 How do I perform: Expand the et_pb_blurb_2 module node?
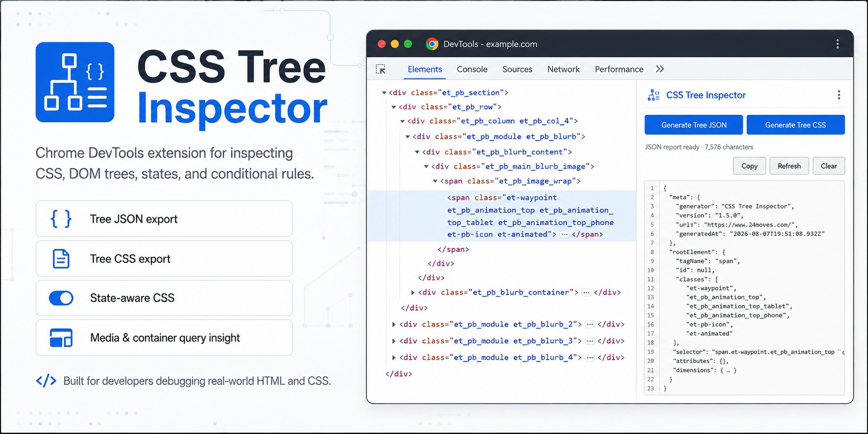394,324
